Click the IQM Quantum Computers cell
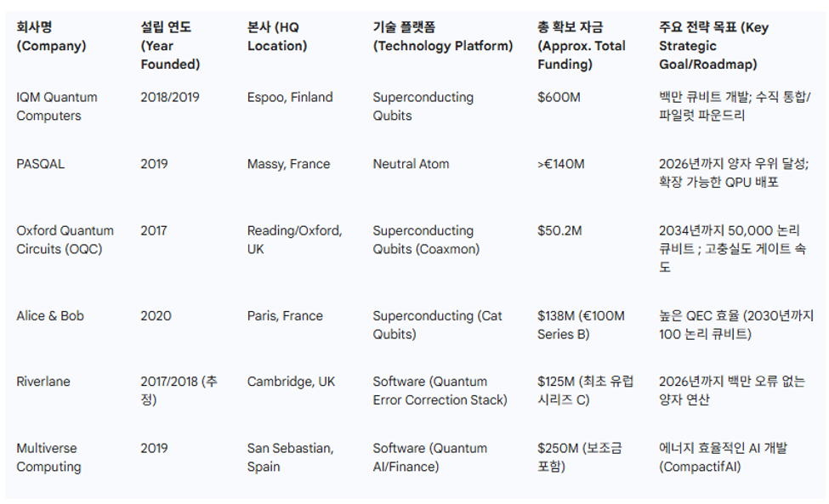829x504 pixels. [x=57, y=106]
